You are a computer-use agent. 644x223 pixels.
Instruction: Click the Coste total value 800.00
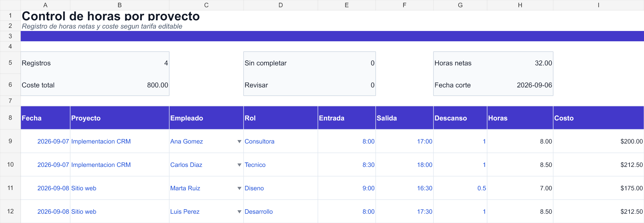(120, 85)
